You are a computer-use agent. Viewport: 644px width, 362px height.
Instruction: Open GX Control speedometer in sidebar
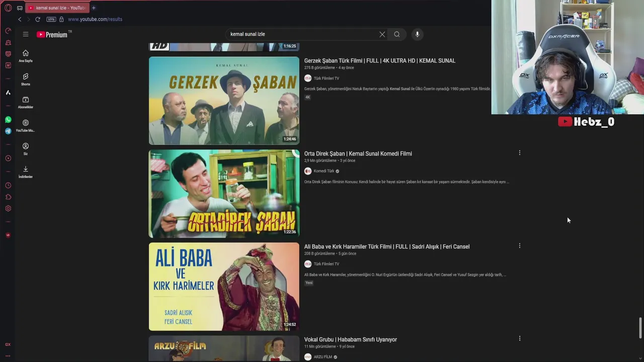[8, 31]
